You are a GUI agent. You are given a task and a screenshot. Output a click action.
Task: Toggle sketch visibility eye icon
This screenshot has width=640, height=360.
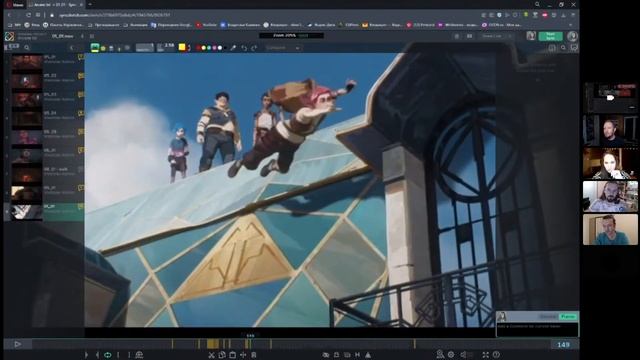coord(326,355)
